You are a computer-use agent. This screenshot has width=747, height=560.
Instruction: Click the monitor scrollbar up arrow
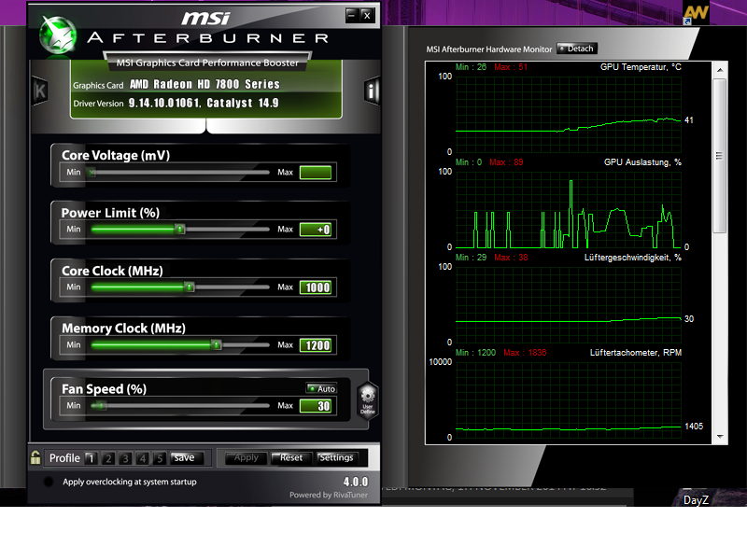click(x=720, y=70)
